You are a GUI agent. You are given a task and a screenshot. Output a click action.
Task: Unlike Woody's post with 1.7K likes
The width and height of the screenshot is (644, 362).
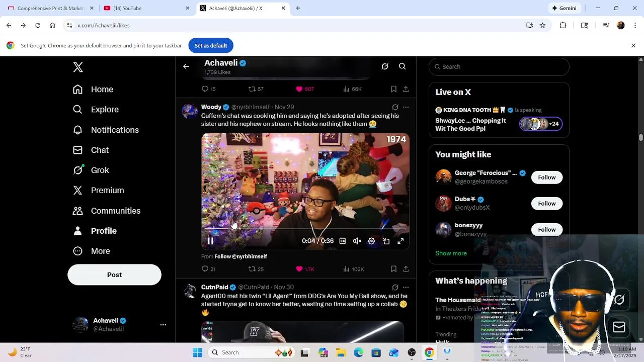[305, 269]
